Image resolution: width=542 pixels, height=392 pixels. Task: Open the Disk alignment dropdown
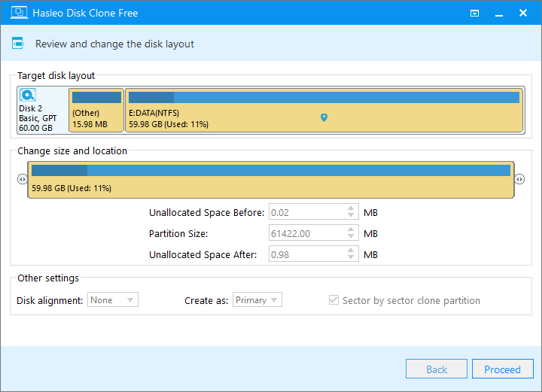coord(113,299)
